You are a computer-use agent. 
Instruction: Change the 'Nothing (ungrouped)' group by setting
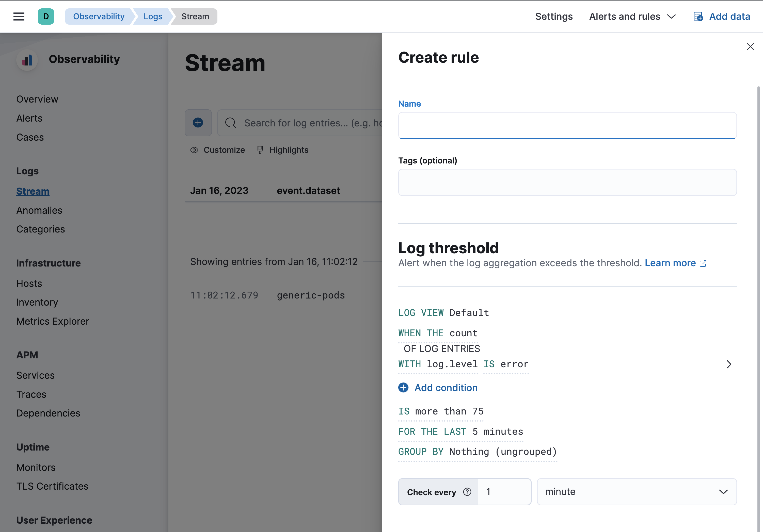pyautogui.click(x=502, y=452)
